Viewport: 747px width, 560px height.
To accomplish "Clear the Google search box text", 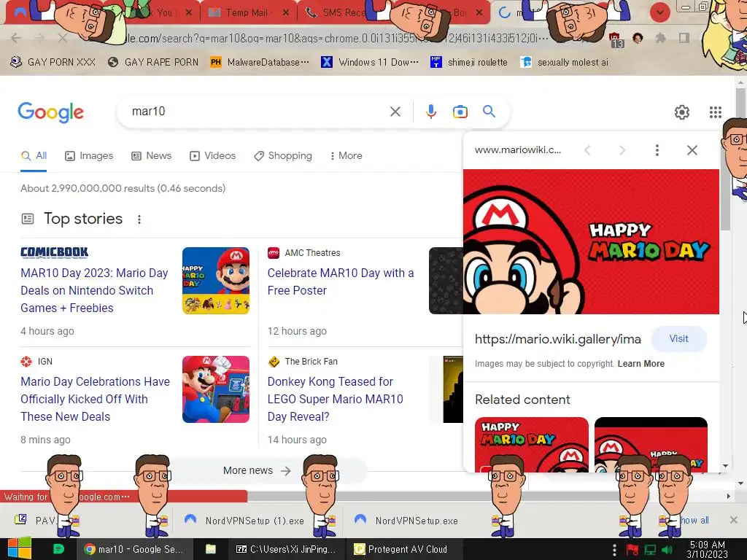I will [395, 112].
